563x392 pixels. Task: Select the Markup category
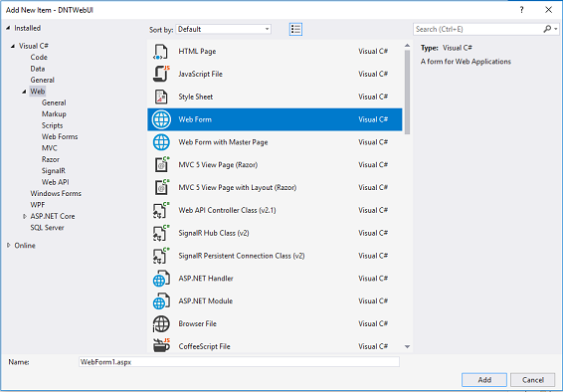[54, 114]
